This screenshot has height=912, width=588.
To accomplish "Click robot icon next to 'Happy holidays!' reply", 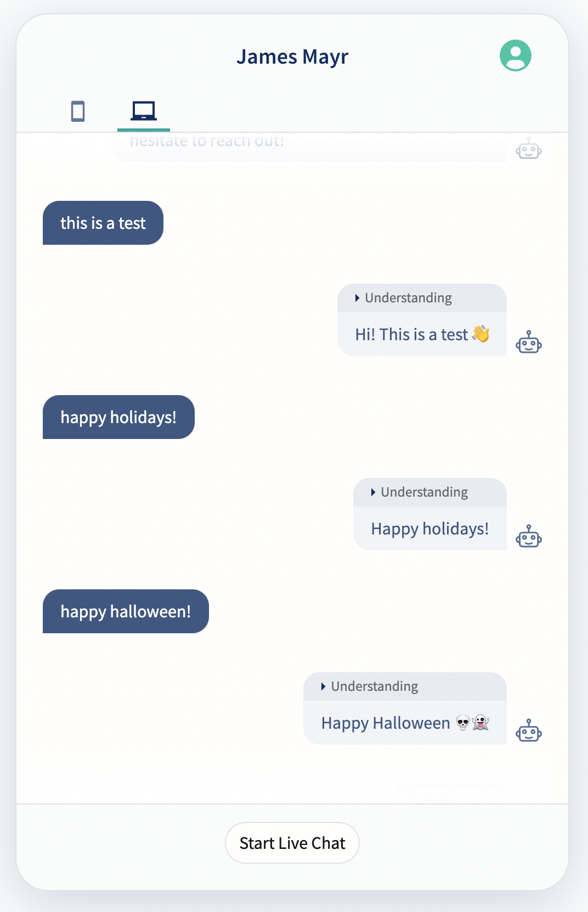I will click(529, 536).
